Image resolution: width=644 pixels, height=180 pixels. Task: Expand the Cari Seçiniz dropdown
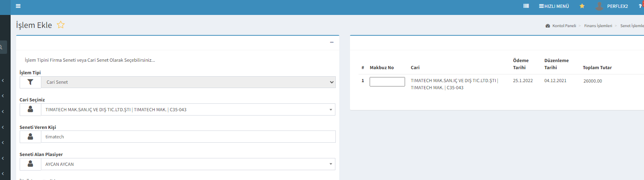coord(188,110)
